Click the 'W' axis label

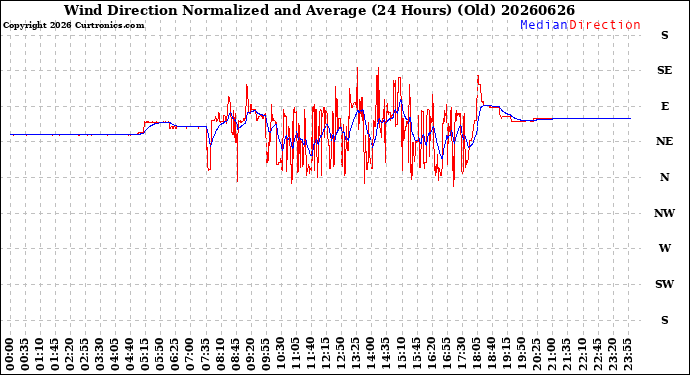(x=664, y=248)
